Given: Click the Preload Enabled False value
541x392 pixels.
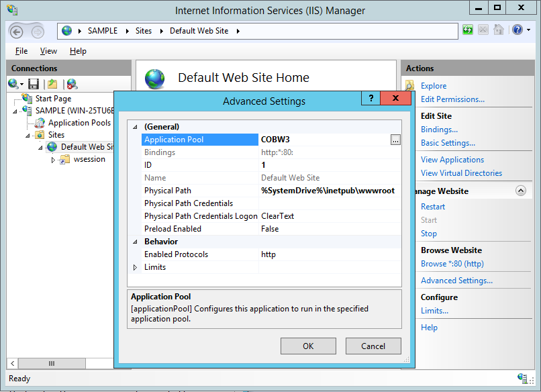Looking at the screenshot, I should point(330,229).
